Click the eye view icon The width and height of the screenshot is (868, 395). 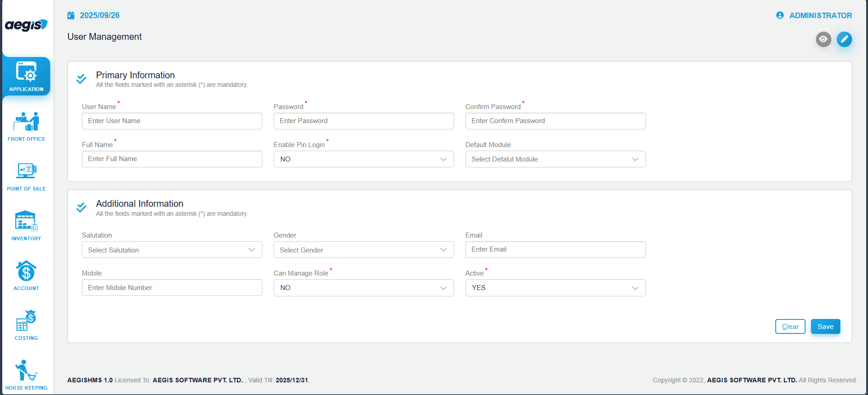823,39
